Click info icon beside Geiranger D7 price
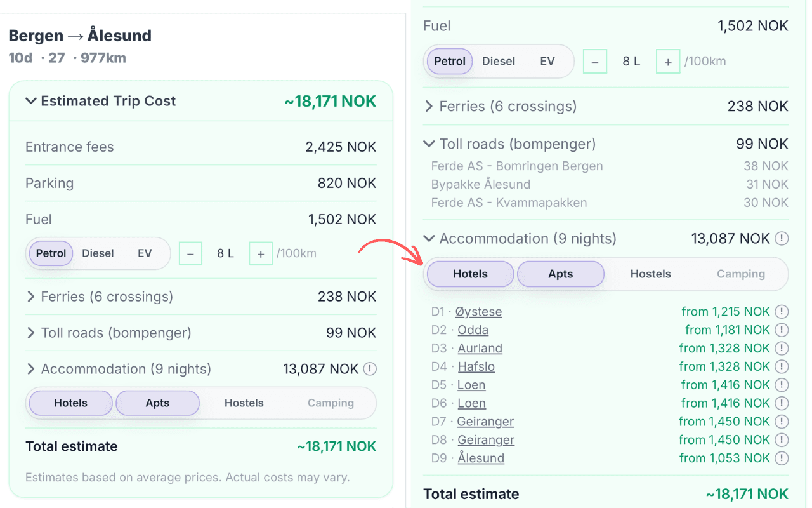Image resolution: width=812 pixels, height=508 pixels. 782,421
